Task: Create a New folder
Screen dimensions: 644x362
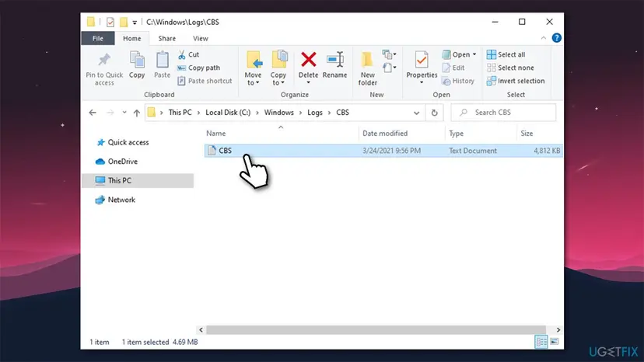Action: click(x=368, y=68)
